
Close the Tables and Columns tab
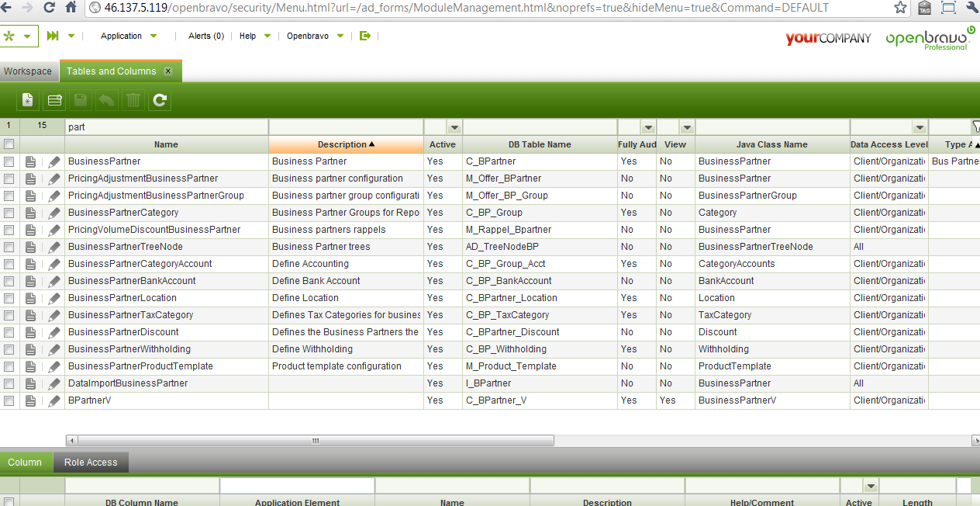click(168, 71)
